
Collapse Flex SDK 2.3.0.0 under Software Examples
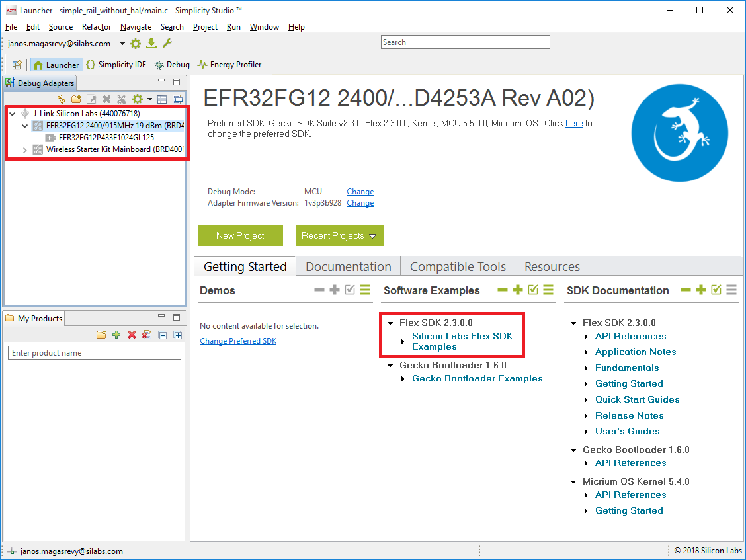point(390,323)
